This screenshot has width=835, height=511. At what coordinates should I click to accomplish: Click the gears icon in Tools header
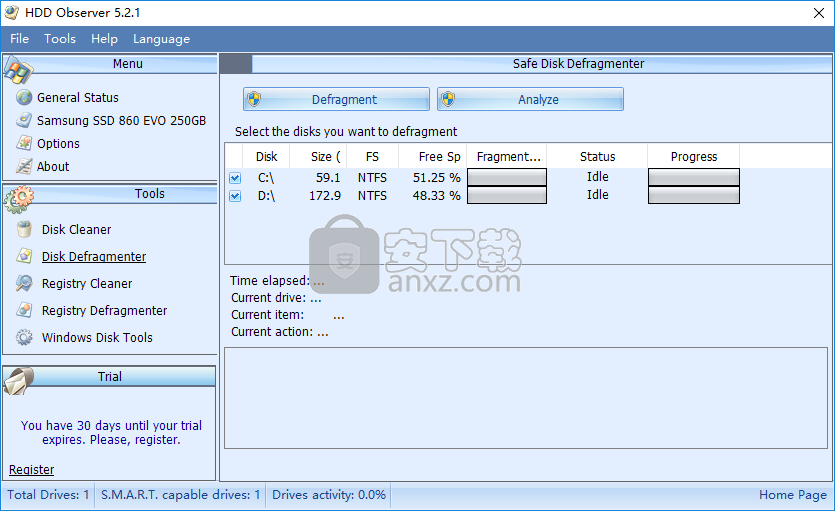point(18,200)
